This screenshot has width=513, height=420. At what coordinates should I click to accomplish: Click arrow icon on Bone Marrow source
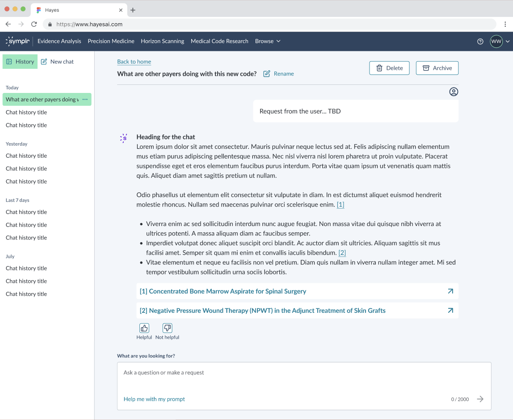[x=450, y=291]
